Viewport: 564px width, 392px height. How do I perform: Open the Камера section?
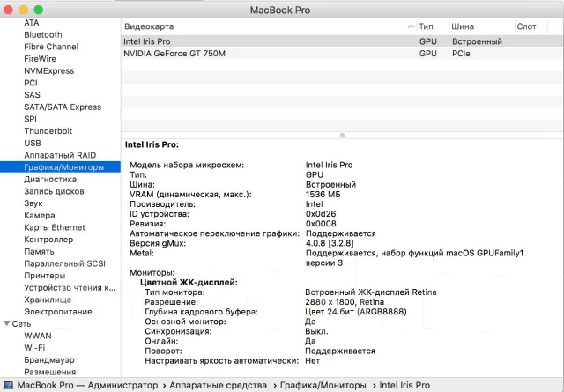click(39, 216)
